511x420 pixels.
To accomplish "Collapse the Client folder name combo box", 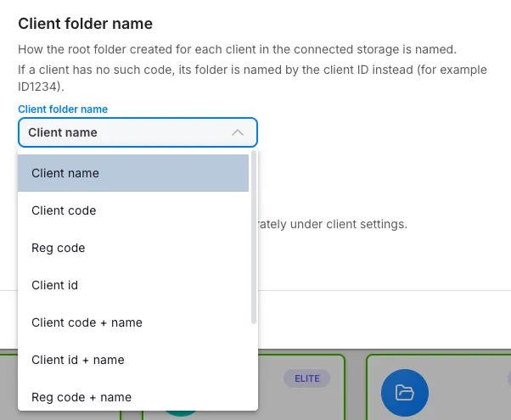I will pos(138,132).
